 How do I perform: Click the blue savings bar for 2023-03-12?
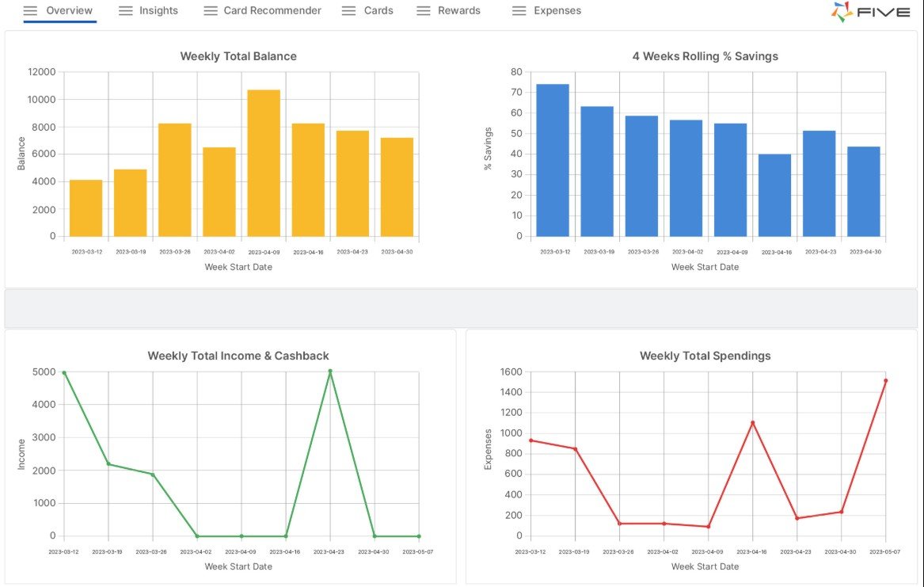[x=552, y=160]
